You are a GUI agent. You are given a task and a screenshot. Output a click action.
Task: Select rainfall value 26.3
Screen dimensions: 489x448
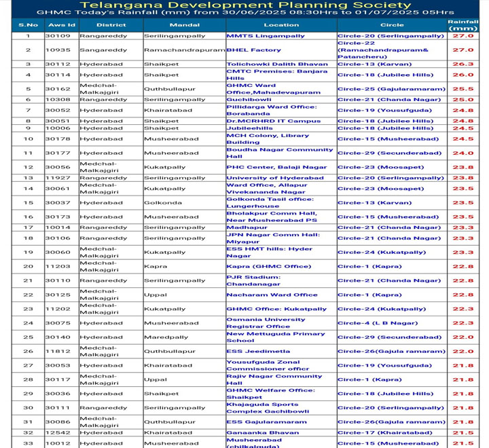pyautogui.click(x=463, y=64)
